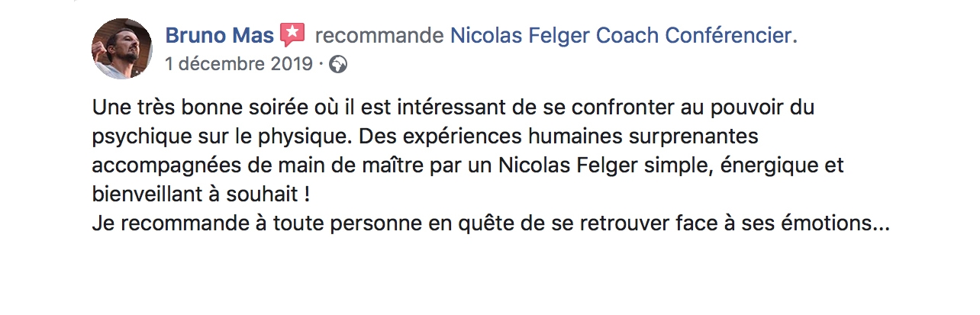Click the text "bienveillant à souhait !"
The image size is (980, 315).
coord(201,194)
